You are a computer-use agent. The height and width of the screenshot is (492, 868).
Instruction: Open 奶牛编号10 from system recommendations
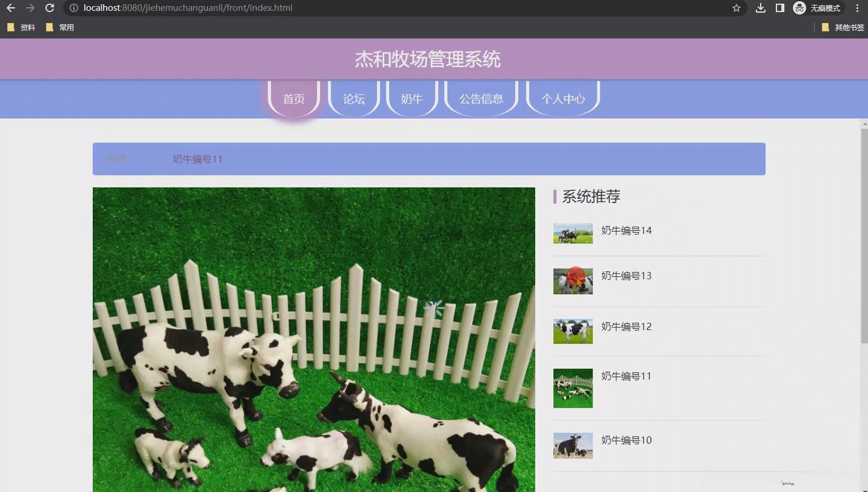click(x=626, y=440)
